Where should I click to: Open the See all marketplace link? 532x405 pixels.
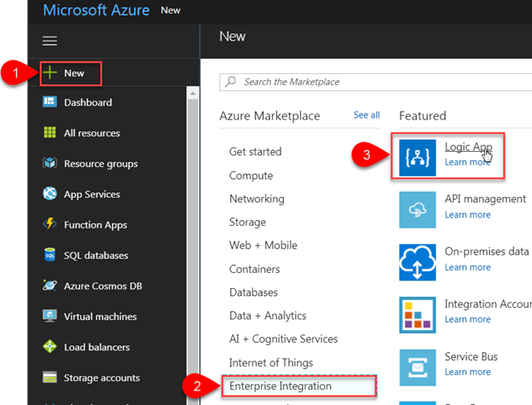367,115
